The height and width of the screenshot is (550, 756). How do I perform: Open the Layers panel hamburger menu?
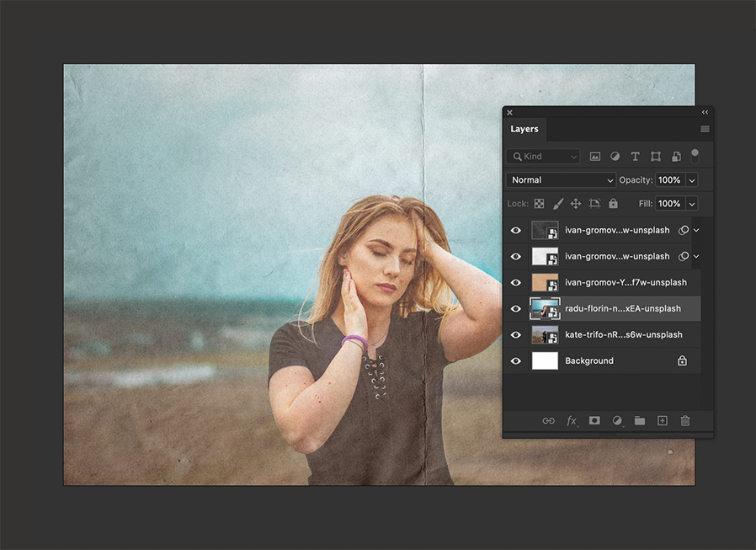[705, 129]
